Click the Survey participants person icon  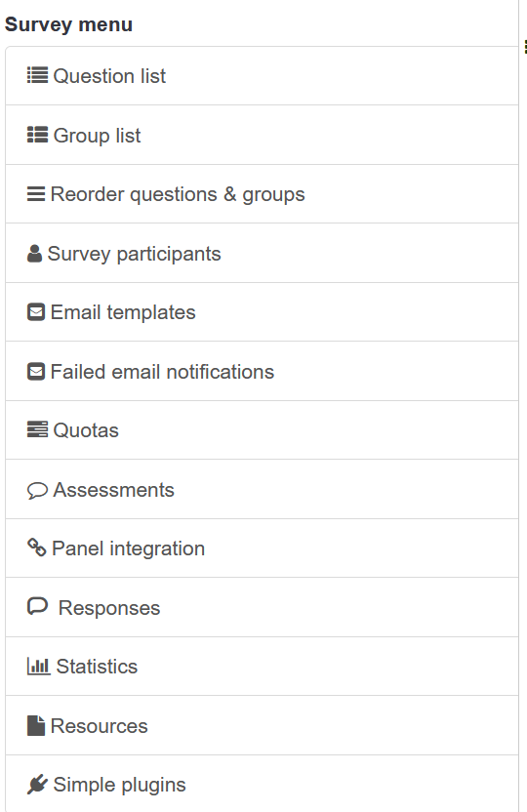point(34,254)
